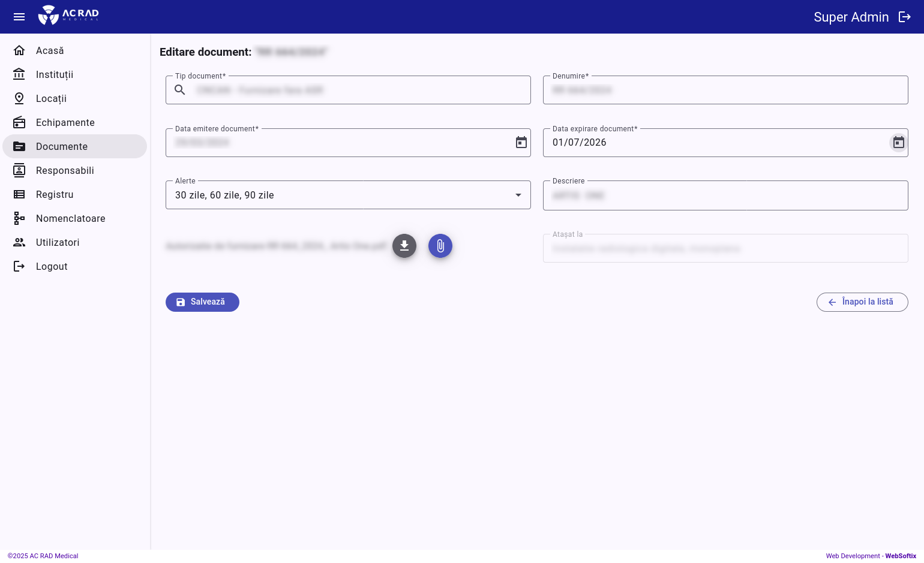Open the WebSoftix footer link

901,556
